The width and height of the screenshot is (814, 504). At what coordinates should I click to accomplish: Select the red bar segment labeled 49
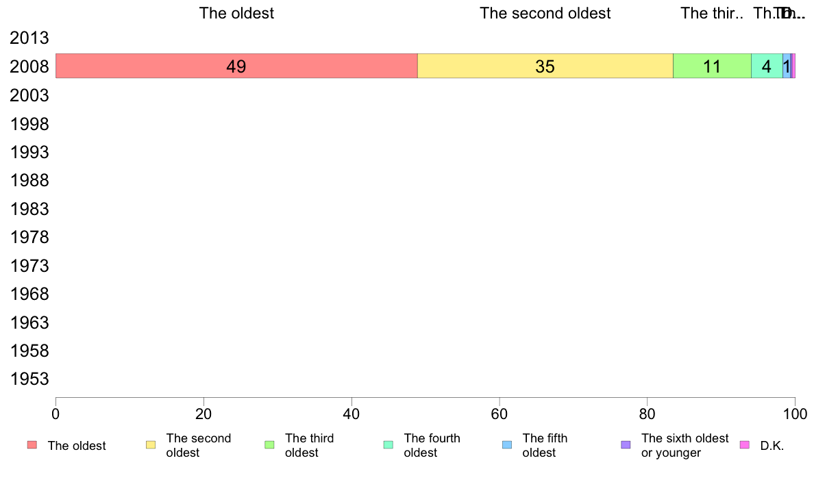[x=236, y=66]
